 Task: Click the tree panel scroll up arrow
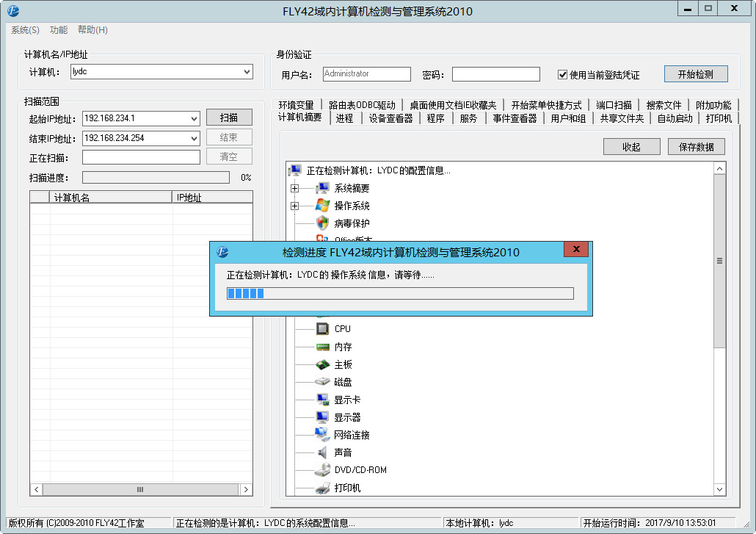coord(719,168)
